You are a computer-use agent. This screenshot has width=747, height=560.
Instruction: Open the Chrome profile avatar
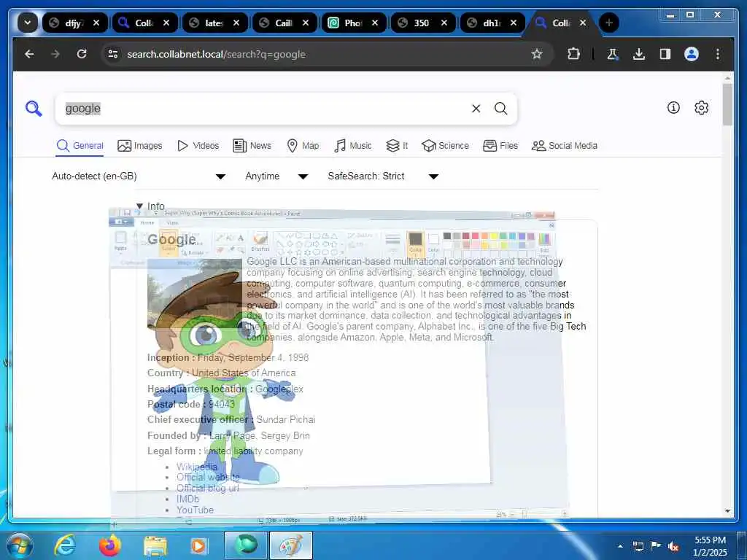[692, 54]
